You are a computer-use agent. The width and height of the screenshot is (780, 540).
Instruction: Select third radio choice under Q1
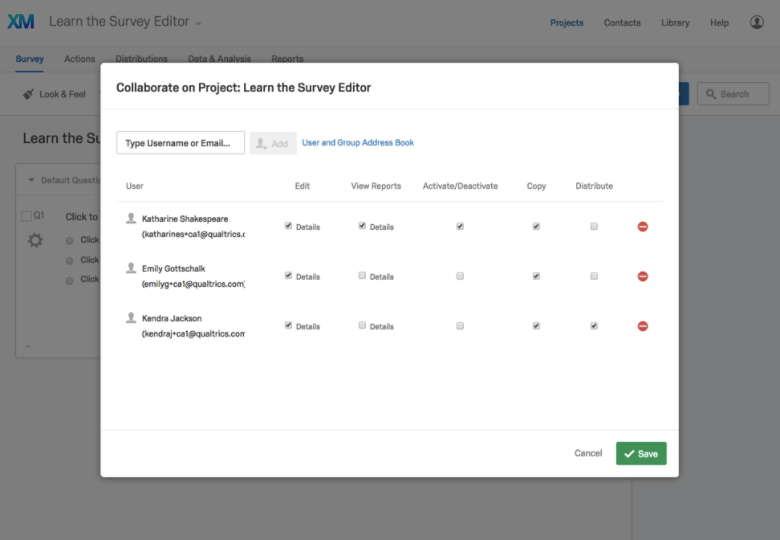tap(70, 280)
